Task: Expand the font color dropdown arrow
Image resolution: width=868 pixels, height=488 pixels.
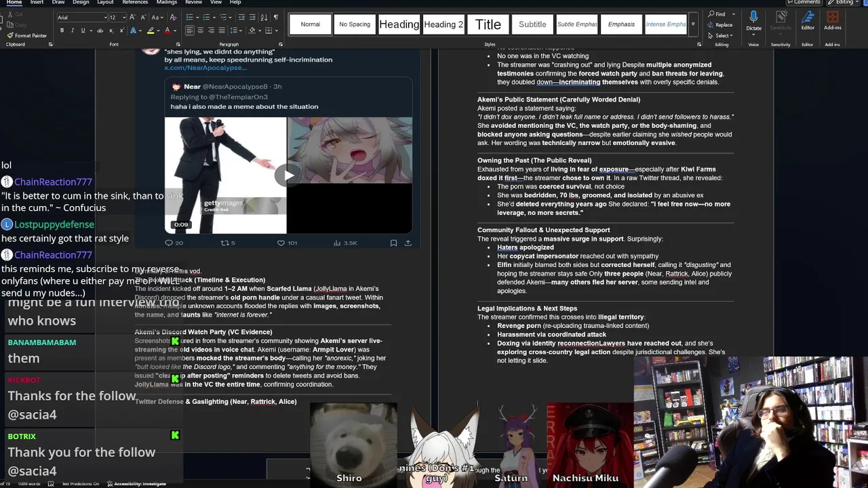Action: click(175, 30)
